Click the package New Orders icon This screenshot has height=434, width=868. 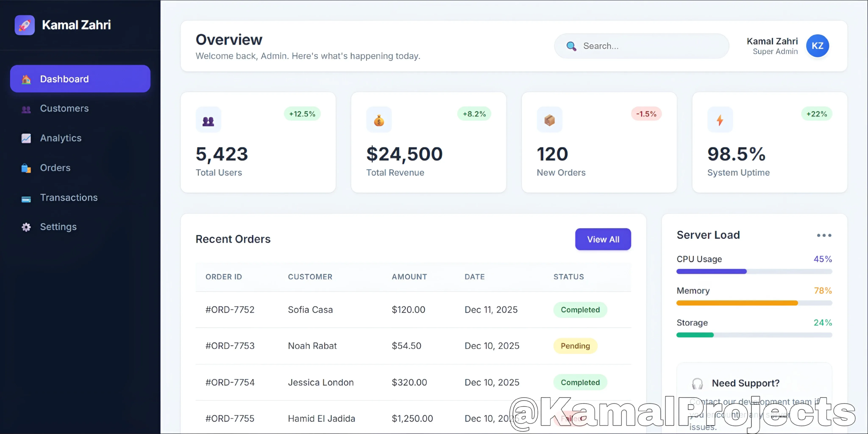[x=549, y=120]
